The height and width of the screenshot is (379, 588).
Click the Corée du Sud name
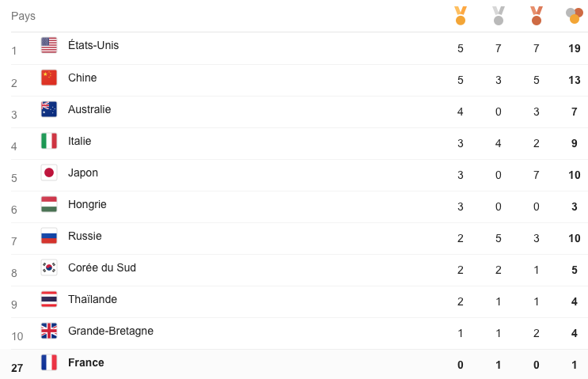pyautogui.click(x=102, y=267)
